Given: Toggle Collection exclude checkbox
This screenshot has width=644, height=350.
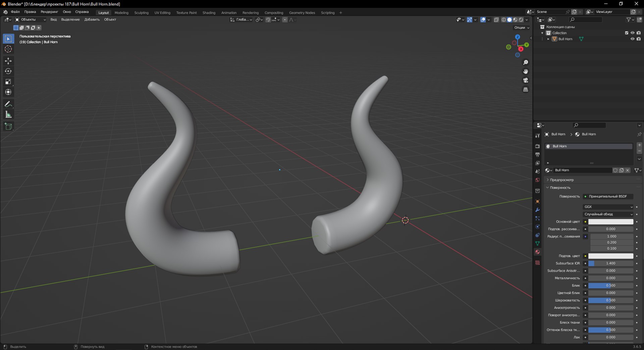Looking at the screenshot, I should pos(626,33).
